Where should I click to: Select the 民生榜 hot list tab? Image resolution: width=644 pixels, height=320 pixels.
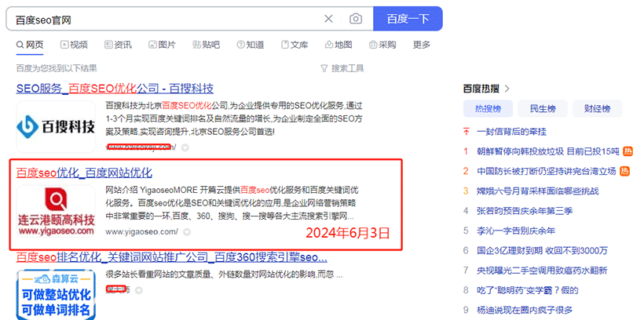[543, 108]
